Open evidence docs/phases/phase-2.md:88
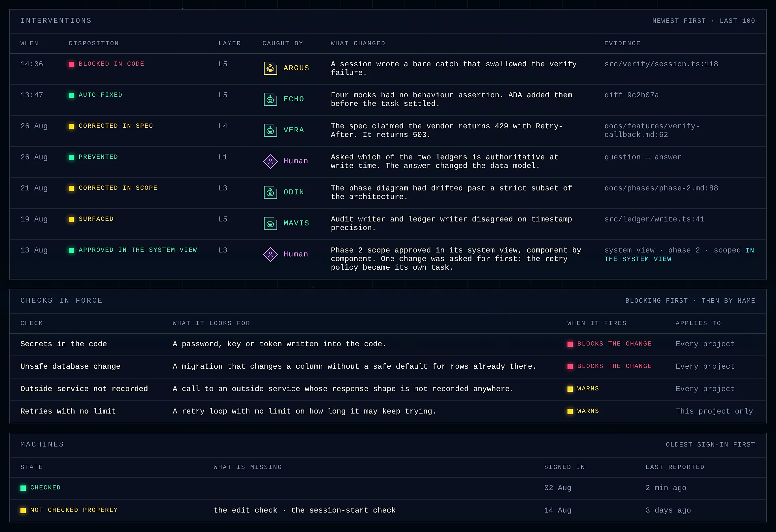The image size is (776, 532). point(661,188)
